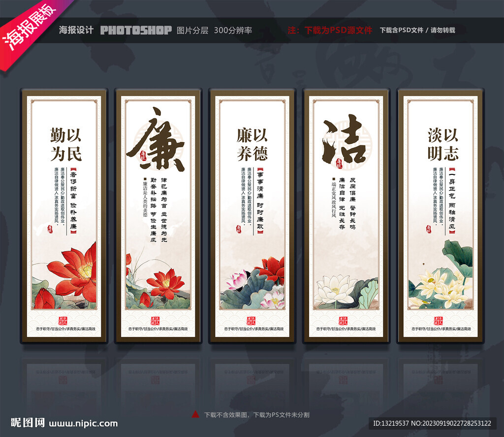Select the 淡以明志 poster panel
Image resolution: width=504 pixels, height=437 pixels.
click(x=440, y=216)
